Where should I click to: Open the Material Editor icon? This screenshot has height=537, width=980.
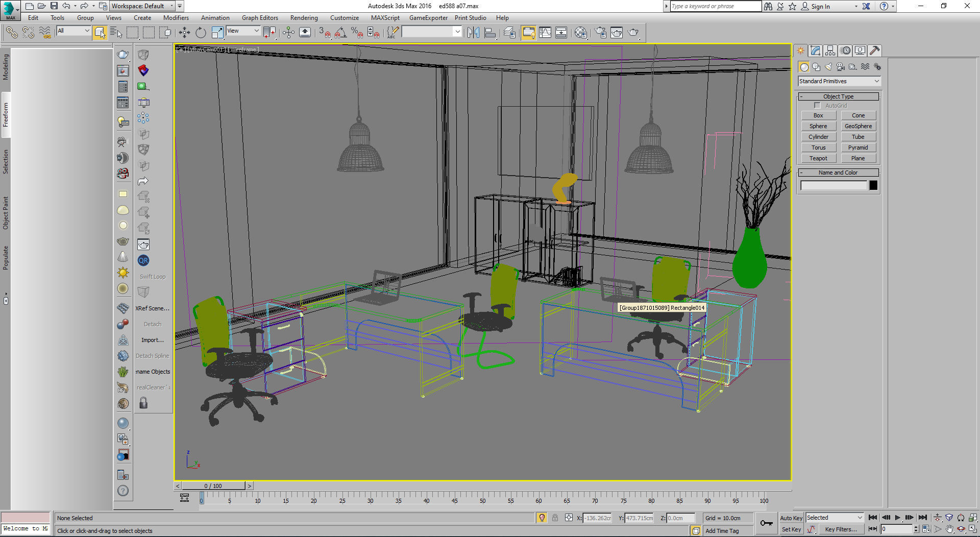(x=580, y=33)
